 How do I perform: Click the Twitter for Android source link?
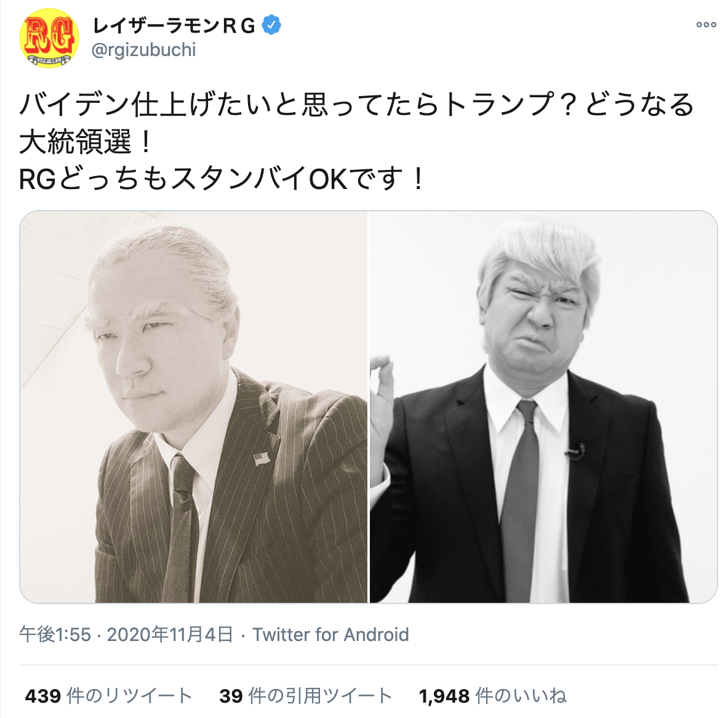click(x=330, y=634)
